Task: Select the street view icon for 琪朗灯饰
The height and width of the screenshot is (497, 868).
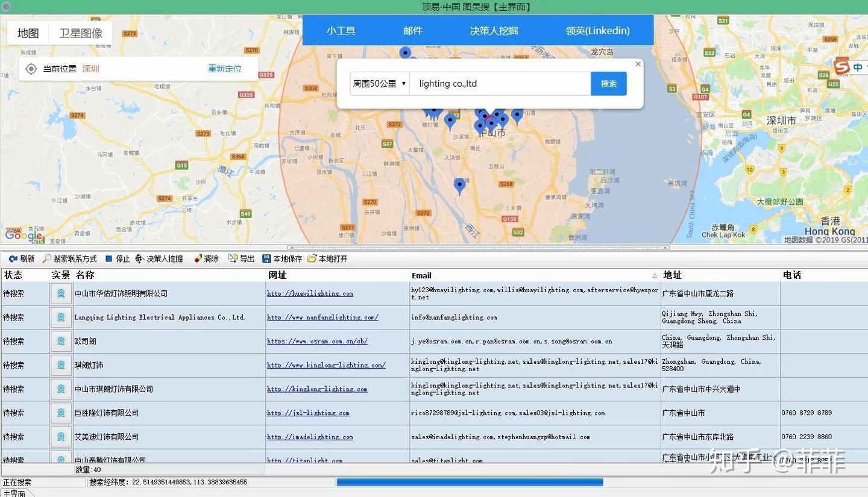Action: [61, 365]
